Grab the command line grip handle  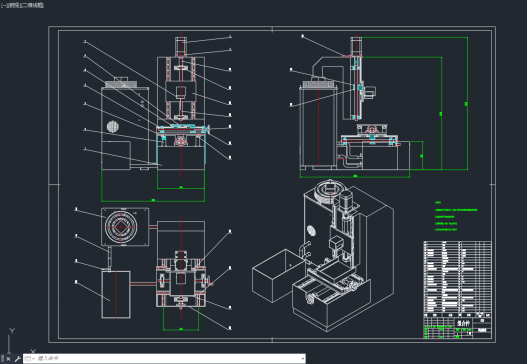click(x=2, y=359)
